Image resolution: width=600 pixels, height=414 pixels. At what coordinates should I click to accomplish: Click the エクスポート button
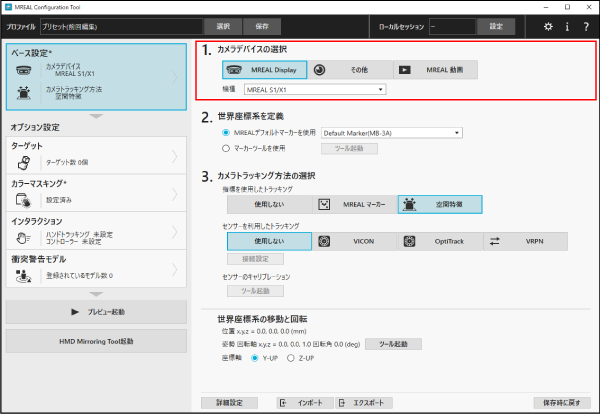click(364, 403)
